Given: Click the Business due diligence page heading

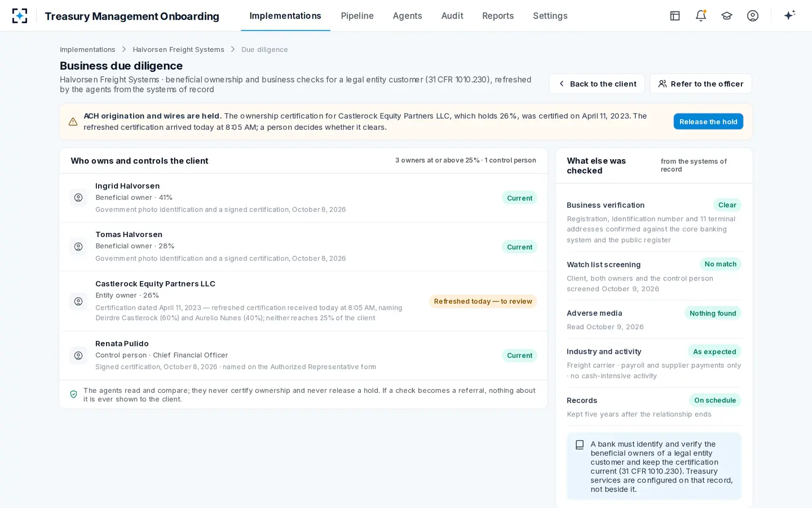Looking at the screenshot, I should pos(121,65).
